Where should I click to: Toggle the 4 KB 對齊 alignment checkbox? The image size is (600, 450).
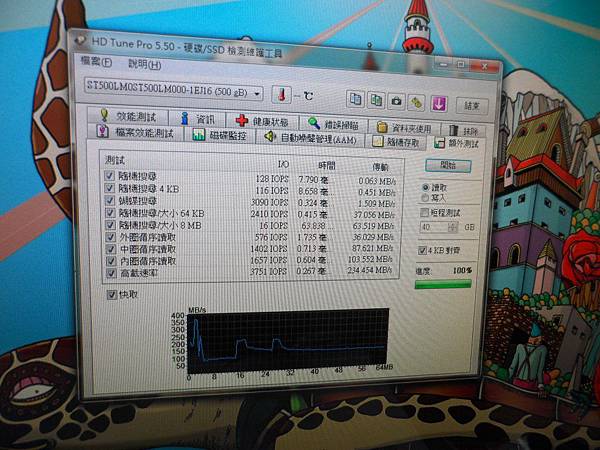tap(422, 251)
